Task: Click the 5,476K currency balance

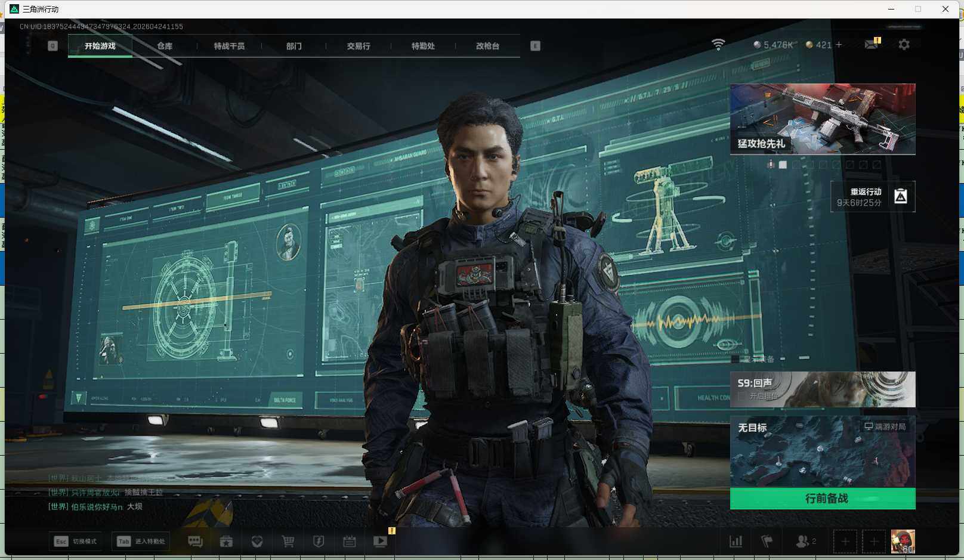Action: pyautogui.click(x=773, y=45)
